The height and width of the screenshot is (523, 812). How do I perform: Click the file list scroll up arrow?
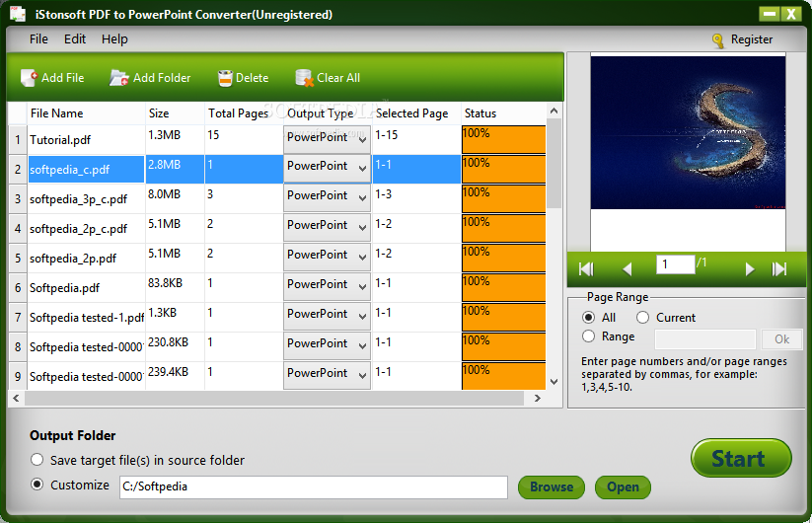pyautogui.click(x=554, y=111)
